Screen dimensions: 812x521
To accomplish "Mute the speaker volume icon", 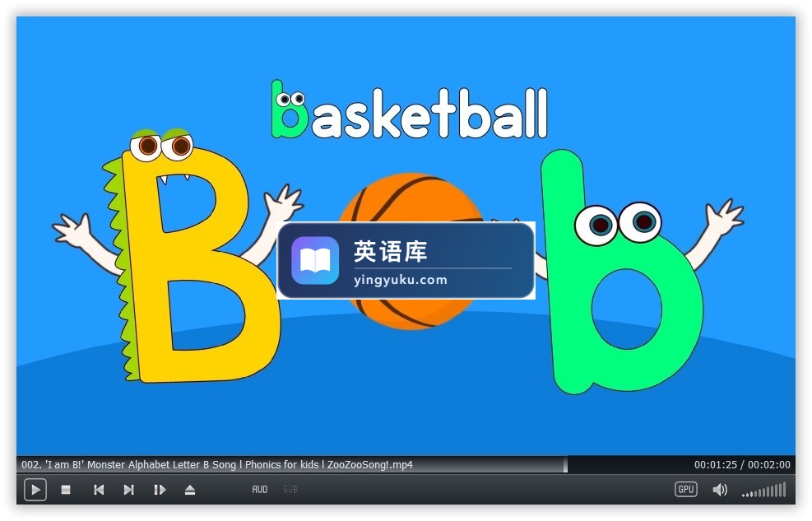I will point(720,490).
